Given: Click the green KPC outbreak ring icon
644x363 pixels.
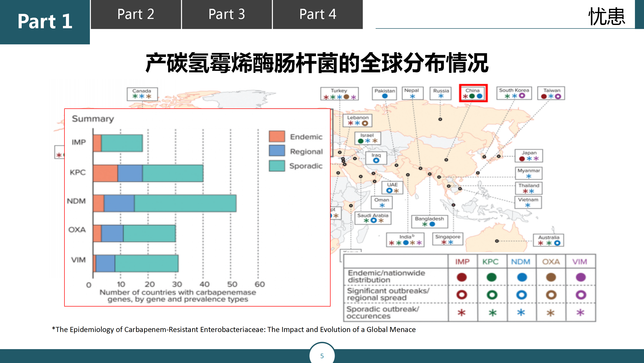Looking at the screenshot, I should [x=492, y=295].
